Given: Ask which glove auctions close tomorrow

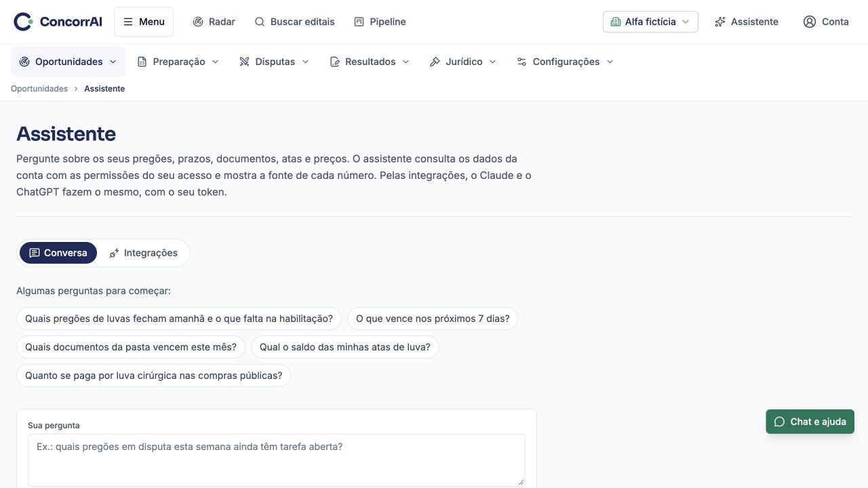Looking at the screenshot, I should click(179, 319).
